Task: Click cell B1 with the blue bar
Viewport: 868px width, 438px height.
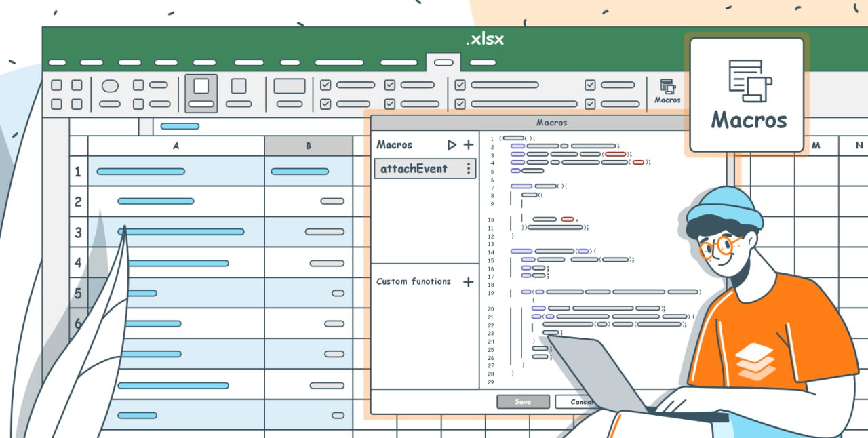Action: pyautogui.click(x=309, y=172)
